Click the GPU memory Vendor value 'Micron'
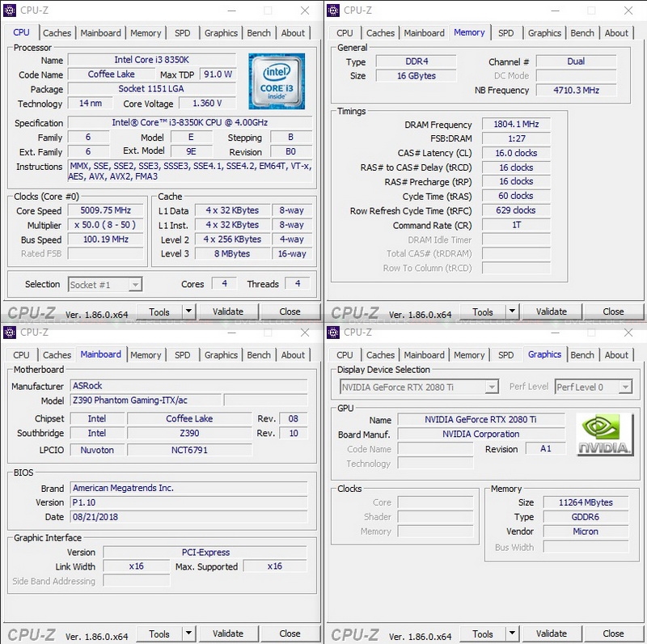This screenshot has height=644, width=647. pyautogui.click(x=586, y=532)
